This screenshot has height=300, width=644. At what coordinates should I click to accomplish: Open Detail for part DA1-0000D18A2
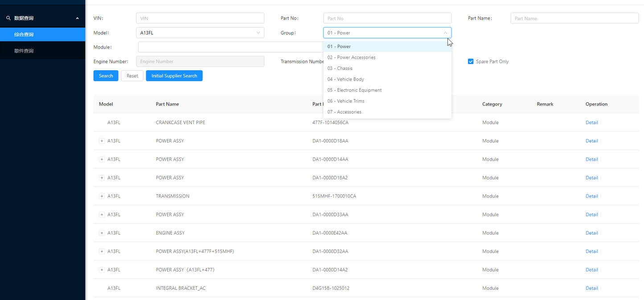click(x=591, y=178)
